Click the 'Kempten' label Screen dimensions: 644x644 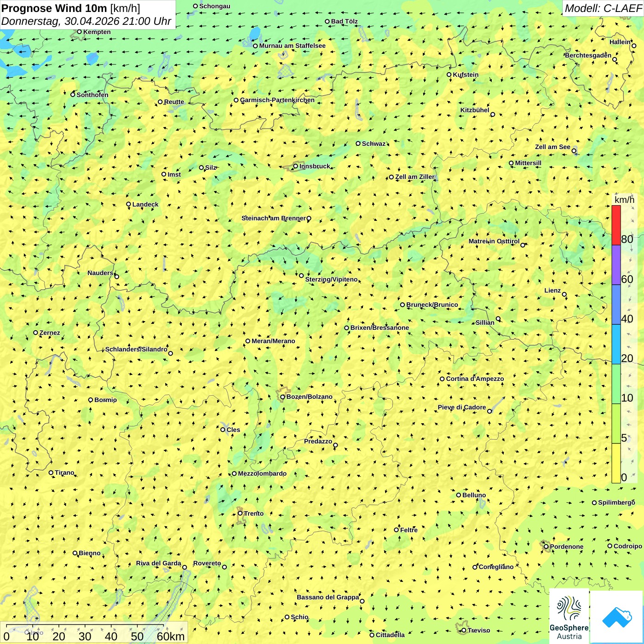point(97,32)
